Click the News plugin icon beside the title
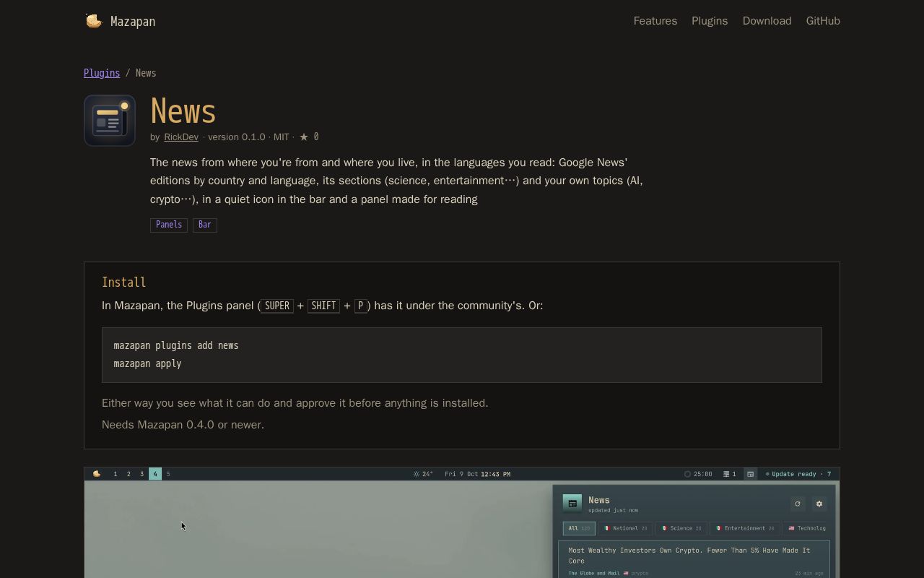 click(x=110, y=121)
